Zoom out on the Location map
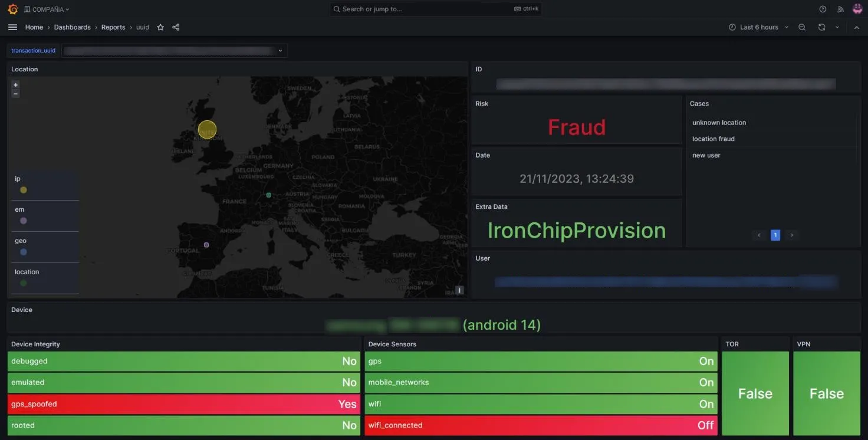This screenshot has width=868, height=440. pyautogui.click(x=16, y=93)
